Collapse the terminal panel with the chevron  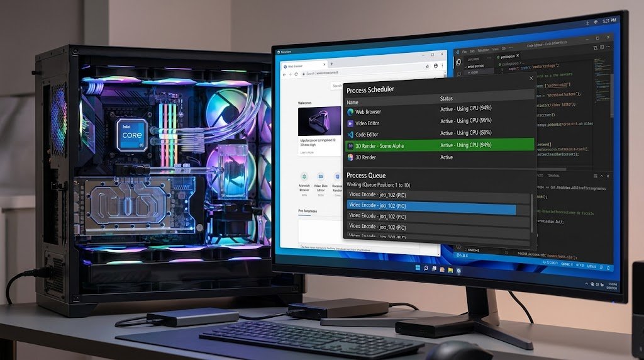(x=601, y=176)
